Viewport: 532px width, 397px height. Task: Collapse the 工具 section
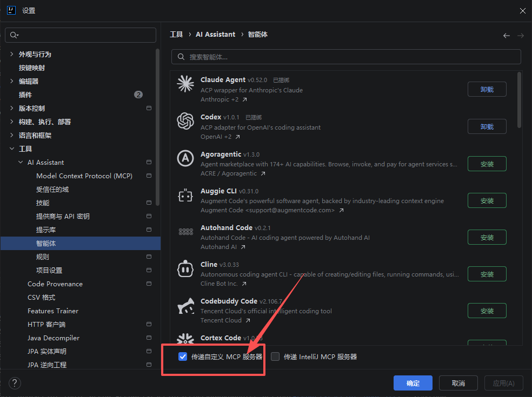coord(11,149)
